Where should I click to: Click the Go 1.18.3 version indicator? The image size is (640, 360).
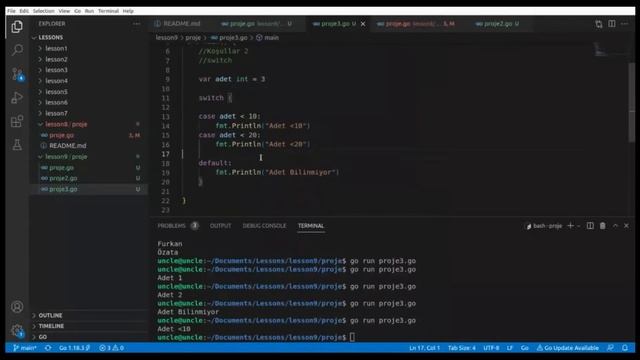click(74, 348)
